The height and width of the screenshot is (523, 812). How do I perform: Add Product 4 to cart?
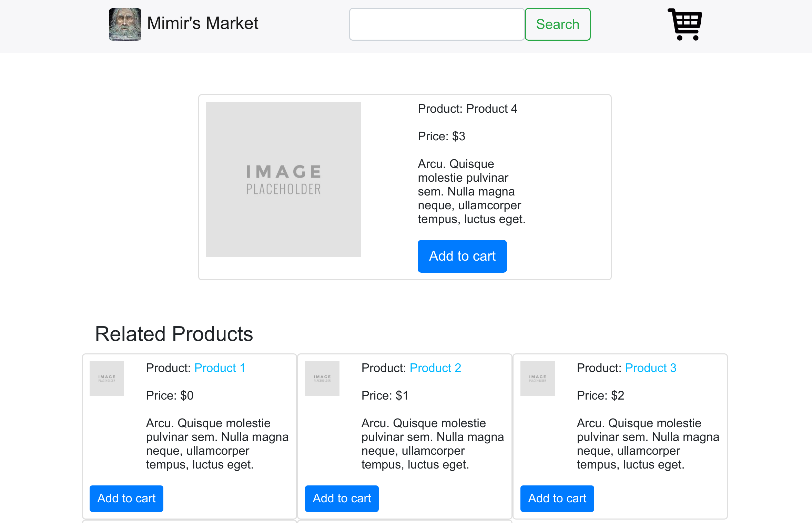point(462,256)
